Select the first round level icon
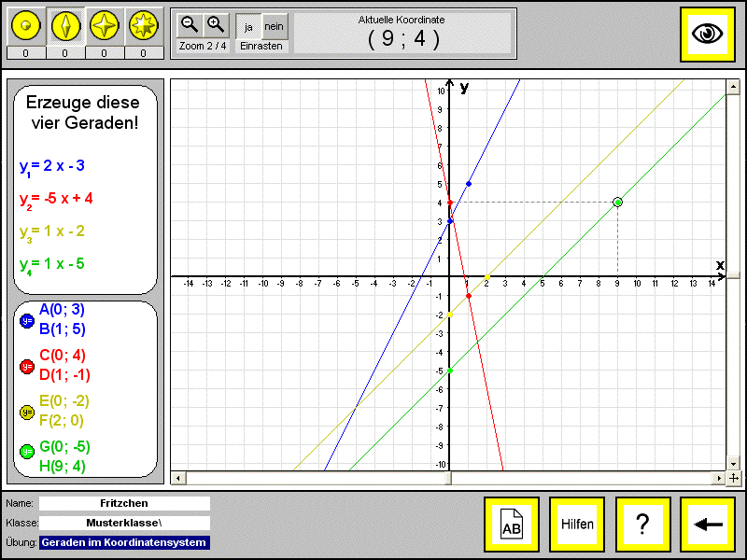This screenshot has height=560, width=747. point(26,27)
